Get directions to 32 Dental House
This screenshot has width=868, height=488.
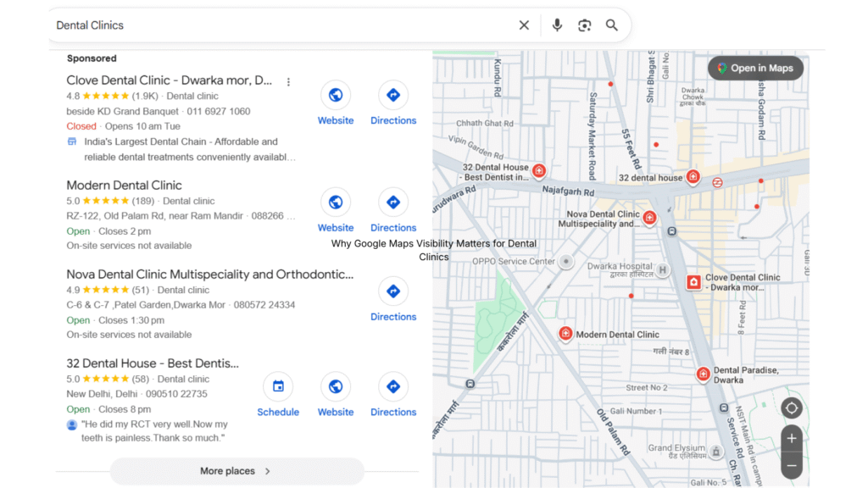(393, 386)
